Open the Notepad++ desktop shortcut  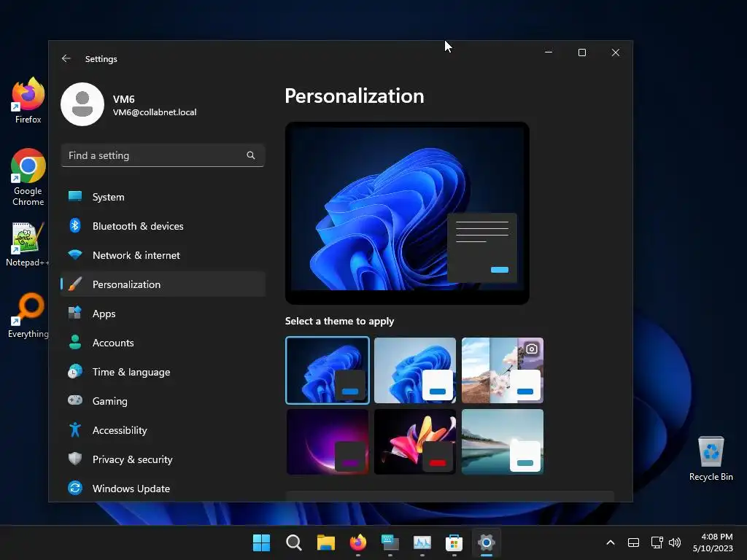tap(27, 244)
